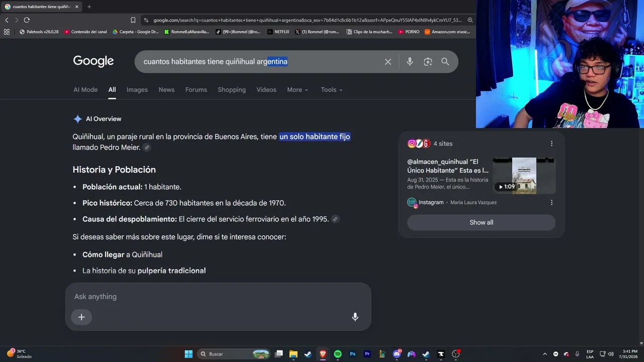Open search by image camera icon
The image size is (644, 362).
tap(428, 62)
